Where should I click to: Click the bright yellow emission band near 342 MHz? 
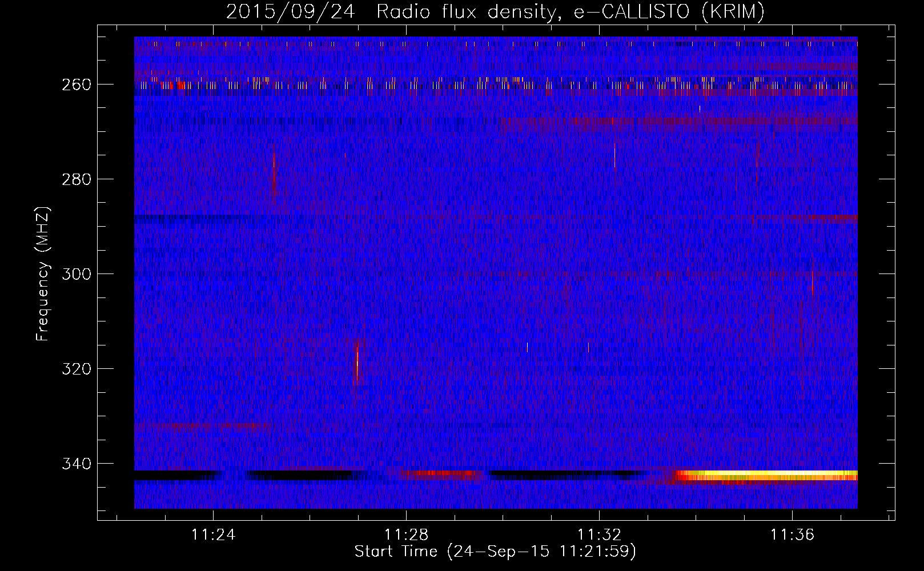(766, 475)
